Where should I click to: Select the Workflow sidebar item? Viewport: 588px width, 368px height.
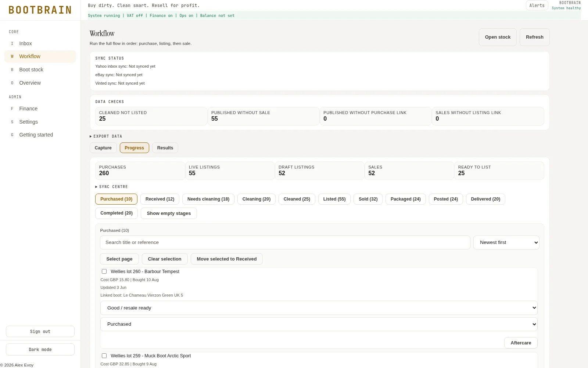pos(40,56)
